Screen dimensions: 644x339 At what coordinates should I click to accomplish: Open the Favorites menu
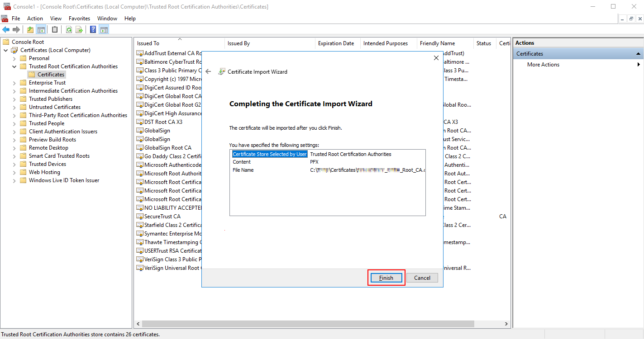[x=79, y=18]
